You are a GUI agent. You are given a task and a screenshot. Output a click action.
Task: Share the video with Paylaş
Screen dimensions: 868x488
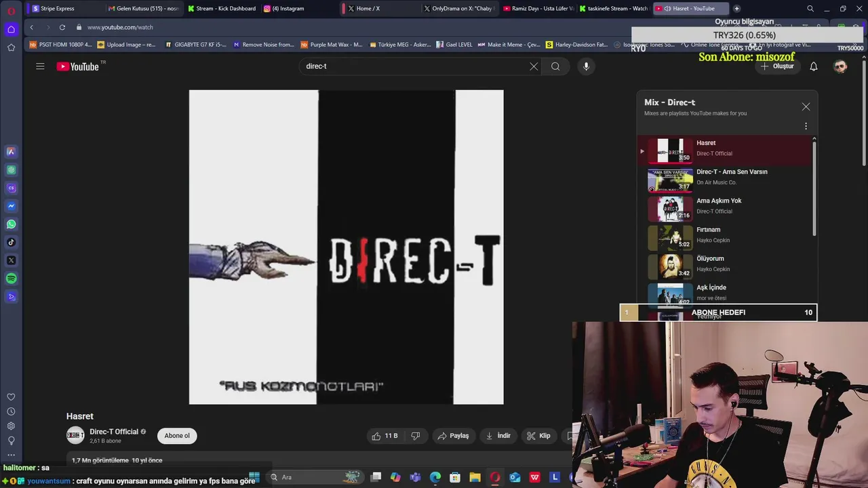coord(453,436)
